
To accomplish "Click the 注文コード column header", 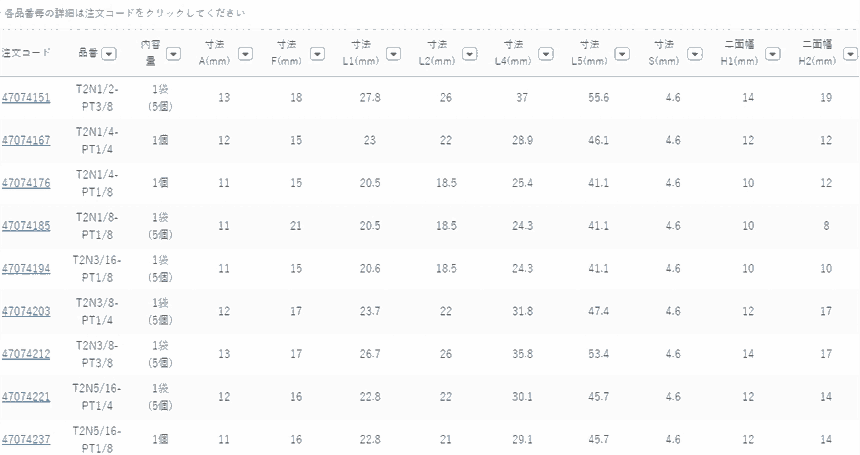I will click(x=25, y=53).
